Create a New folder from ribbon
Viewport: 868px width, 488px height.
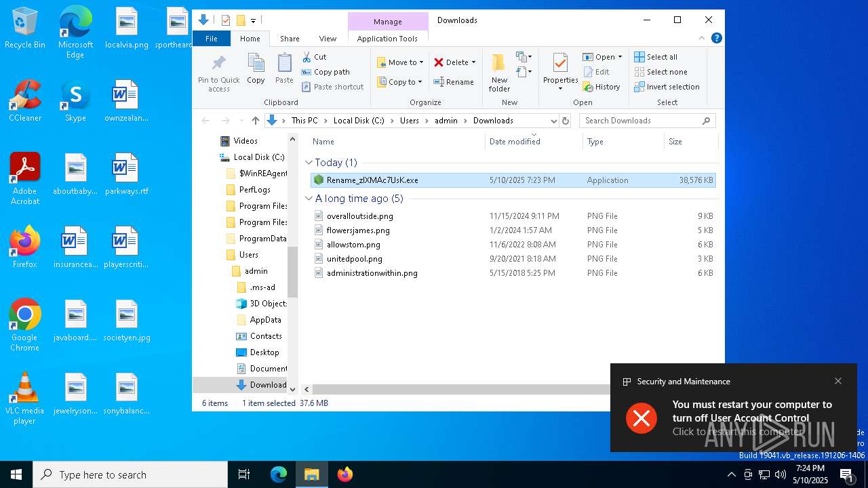pos(499,73)
